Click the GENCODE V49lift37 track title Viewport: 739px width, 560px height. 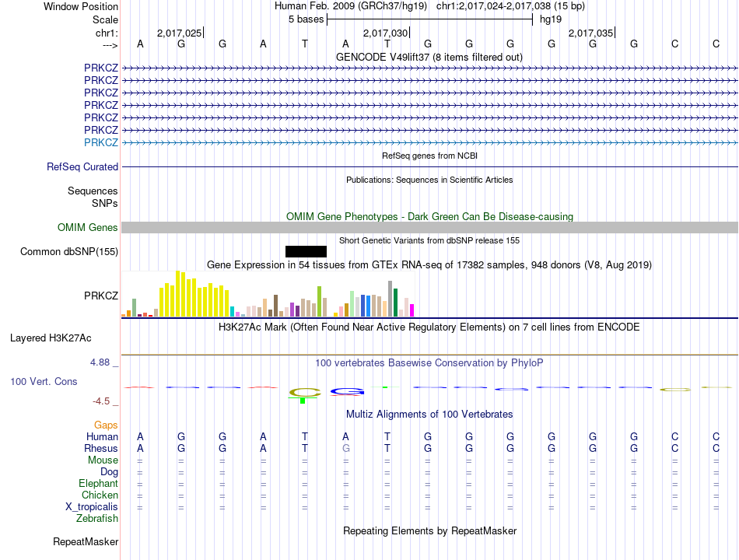429,57
